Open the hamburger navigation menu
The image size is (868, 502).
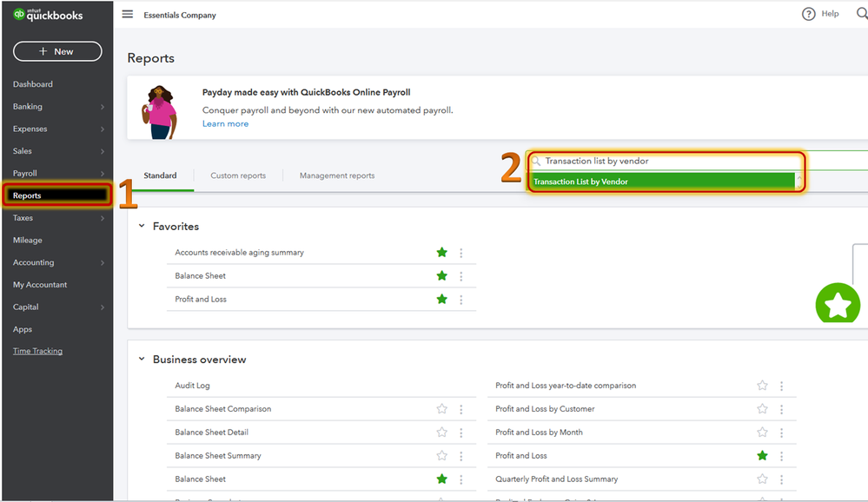point(128,14)
